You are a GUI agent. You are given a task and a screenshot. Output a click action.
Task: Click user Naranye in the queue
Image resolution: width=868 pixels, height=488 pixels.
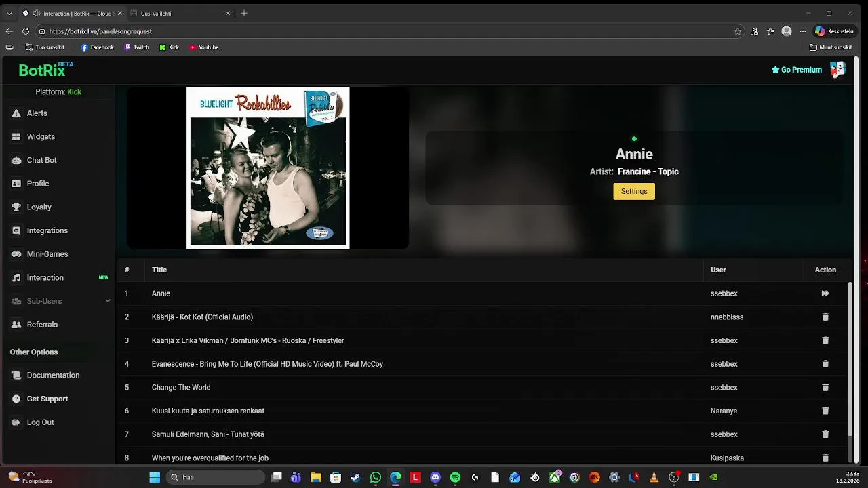click(x=724, y=411)
